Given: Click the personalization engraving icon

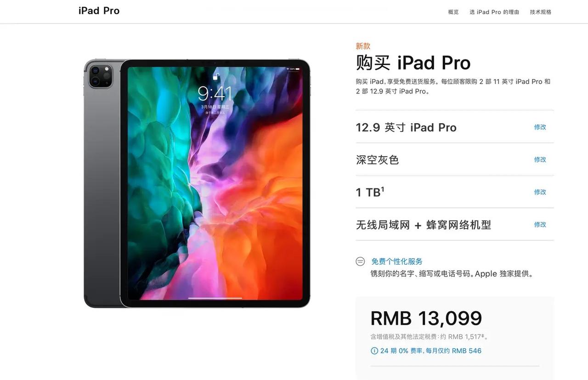Looking at the screenshot, I should point(361,261).
